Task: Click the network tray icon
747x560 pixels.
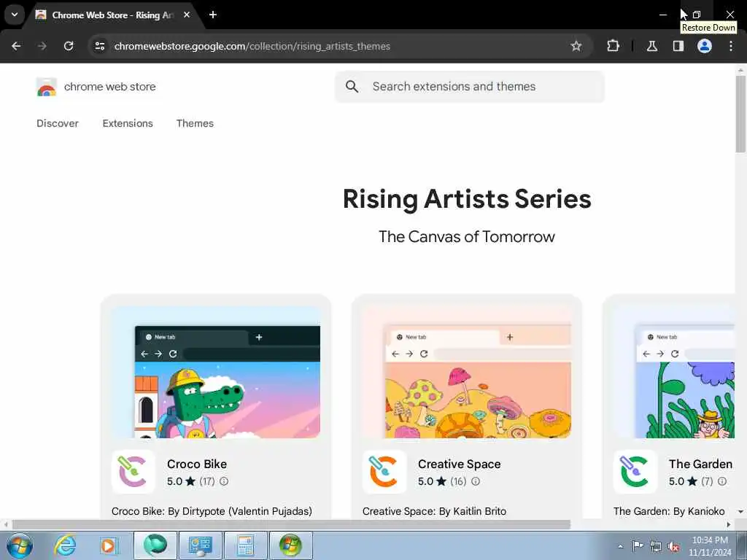Action: tap(656, 546)
